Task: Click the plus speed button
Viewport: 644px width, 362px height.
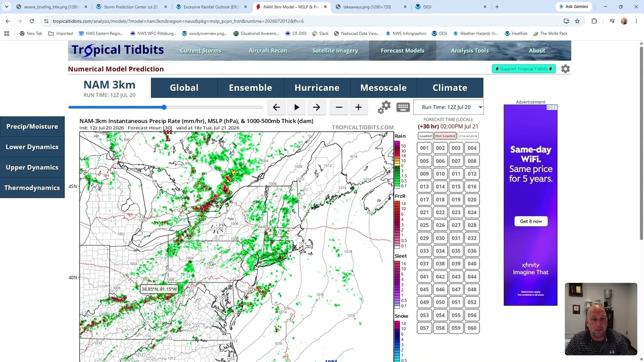Action: [358, 107]
